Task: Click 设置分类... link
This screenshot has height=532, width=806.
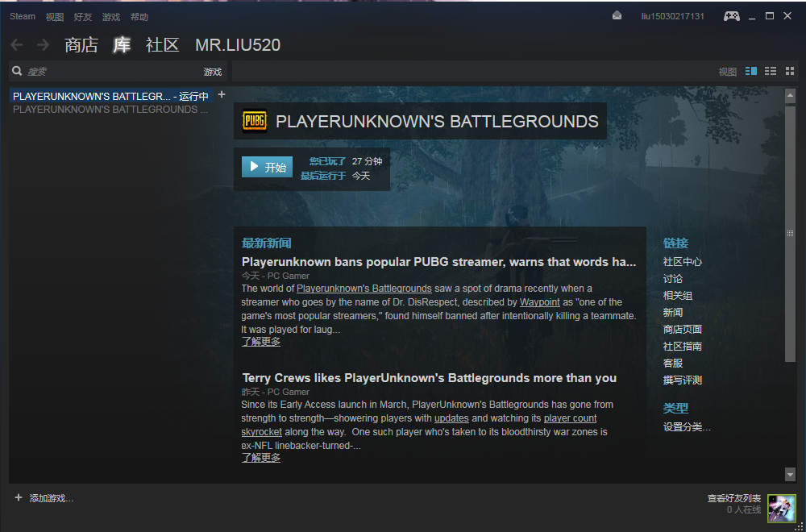Action: (x=687, y=427)
